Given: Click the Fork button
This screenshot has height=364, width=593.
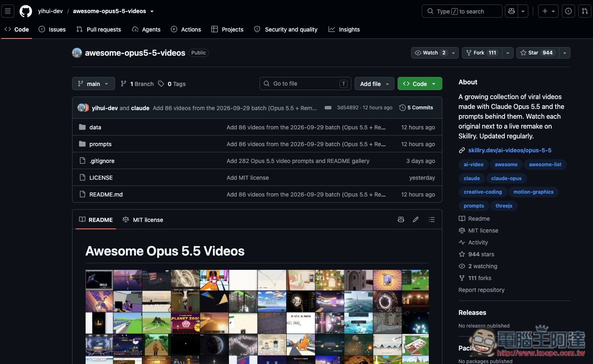Looking at the screenshot, I should (482, 53).
